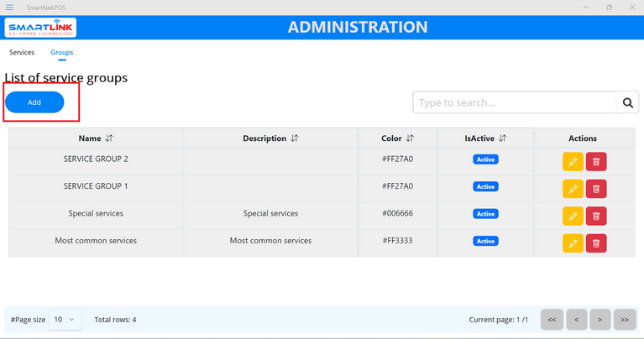Edit Most common services pencil icon
The image size is (644, 339).
pyautogui.click(x=573, y=243)
